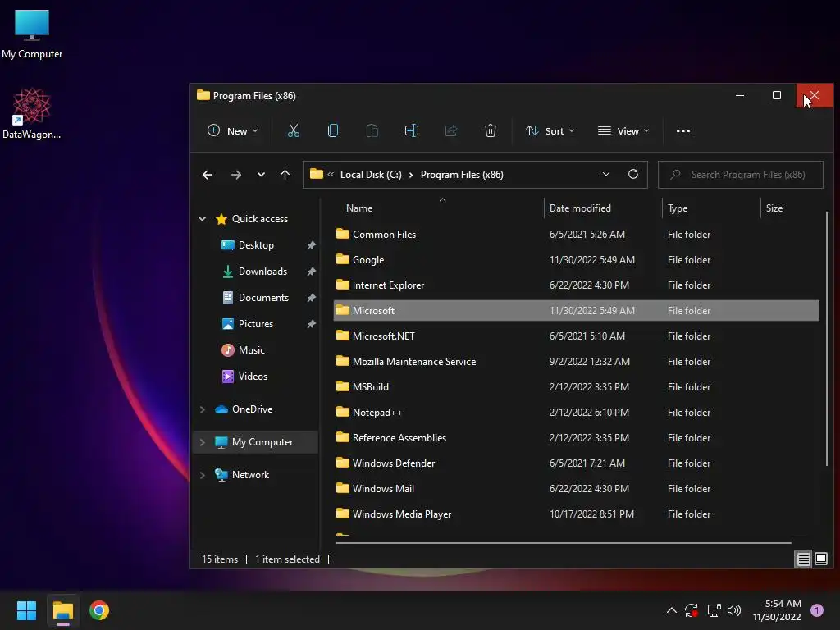Click the horizontal scrollbar of the file list

563,543
